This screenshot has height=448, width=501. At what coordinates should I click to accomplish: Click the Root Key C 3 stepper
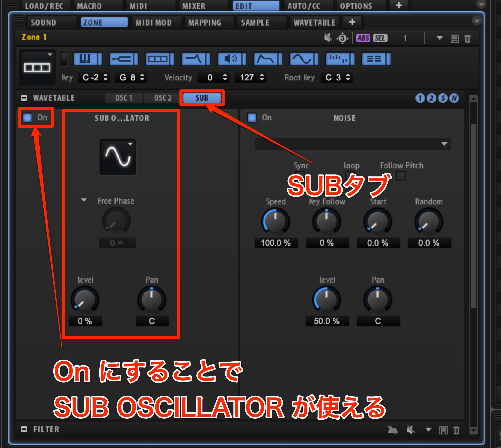(348, 77)
